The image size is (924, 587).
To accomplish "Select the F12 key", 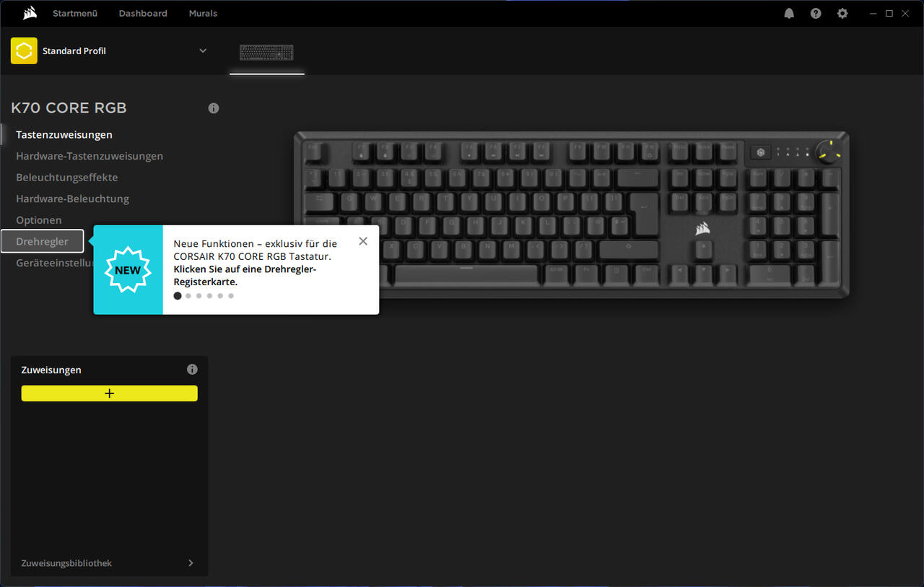I will pos(650,152).
